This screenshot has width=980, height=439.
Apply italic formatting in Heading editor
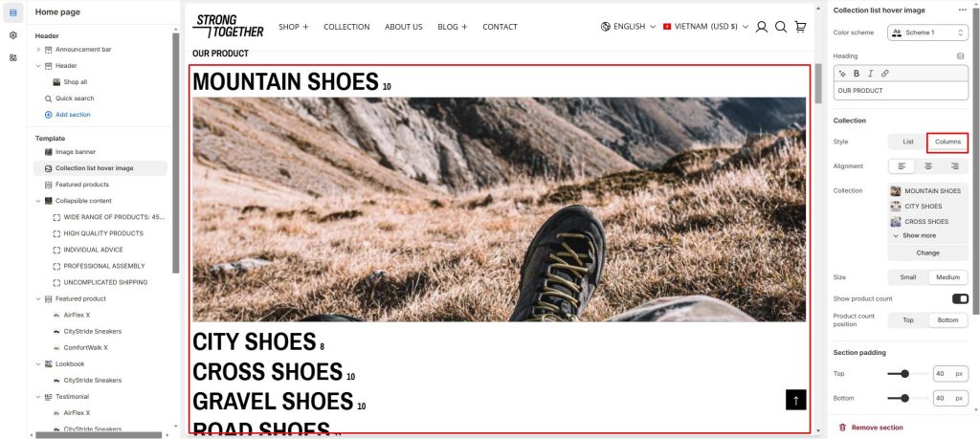point(870,73)
